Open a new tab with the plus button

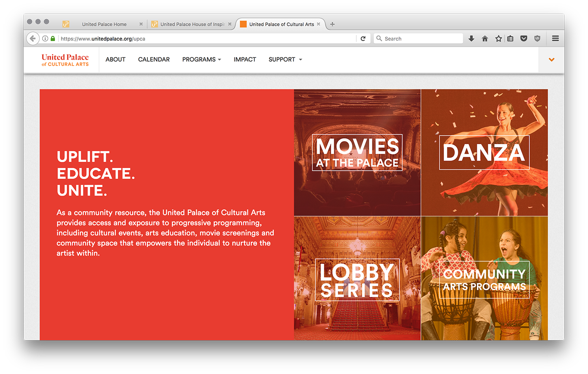pos(332,24)
